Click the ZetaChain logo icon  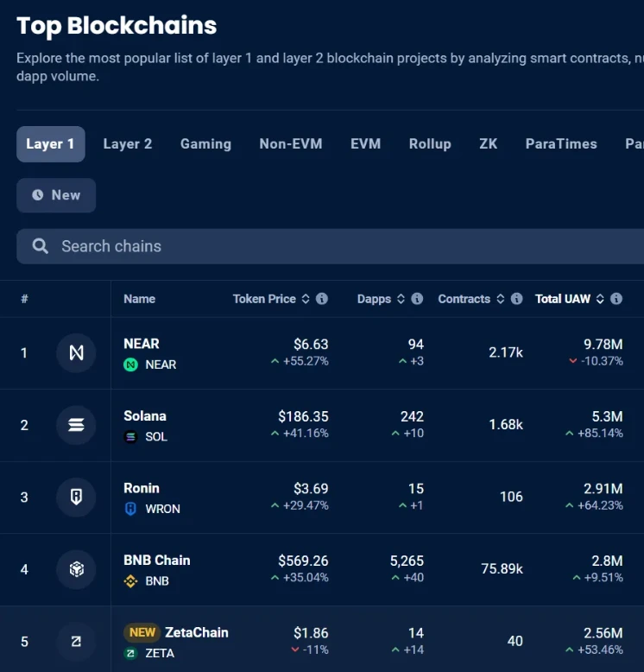[76, 641]
